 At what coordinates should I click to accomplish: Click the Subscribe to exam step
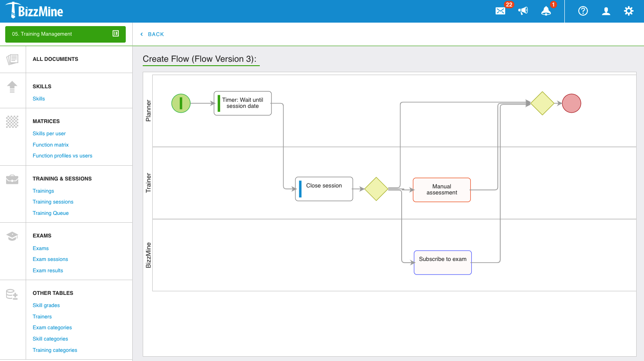pyautogui.click(x=443, y=262)
